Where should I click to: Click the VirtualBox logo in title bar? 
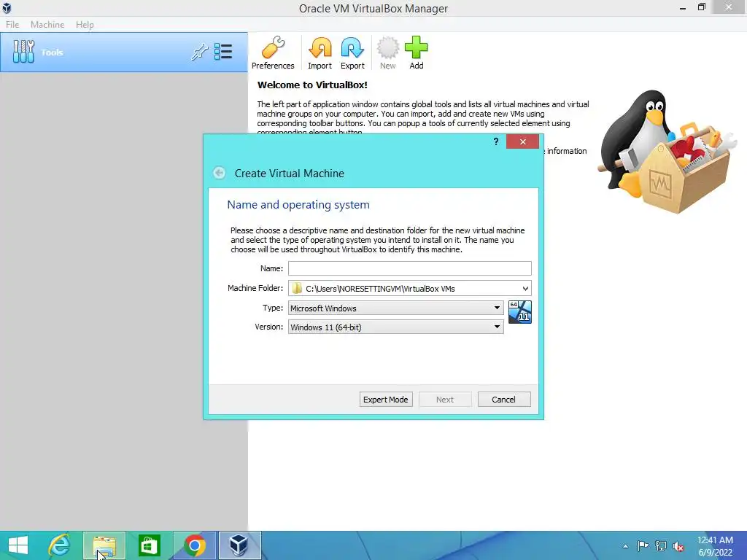7,8
